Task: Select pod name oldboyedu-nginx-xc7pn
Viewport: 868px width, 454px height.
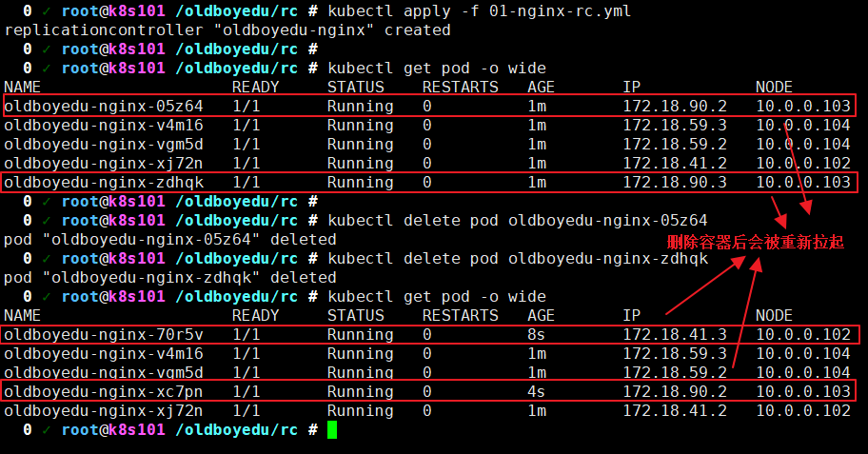Action: click(103, 391)
